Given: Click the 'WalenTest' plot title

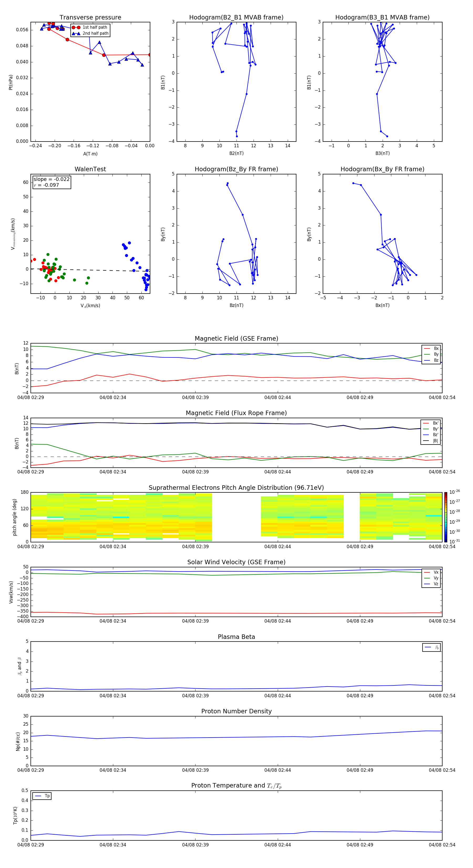Looking at the screenshot, I should 90,169.
